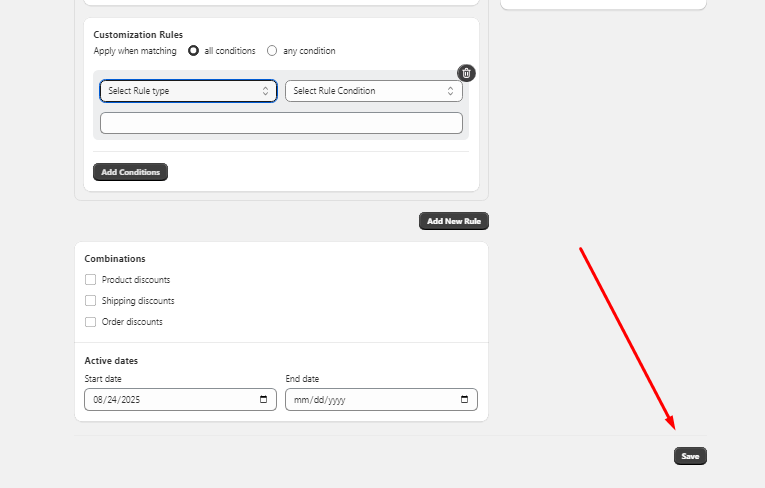
Task: Click the 'Customization Rules' heading text
Action: [138, 35]
